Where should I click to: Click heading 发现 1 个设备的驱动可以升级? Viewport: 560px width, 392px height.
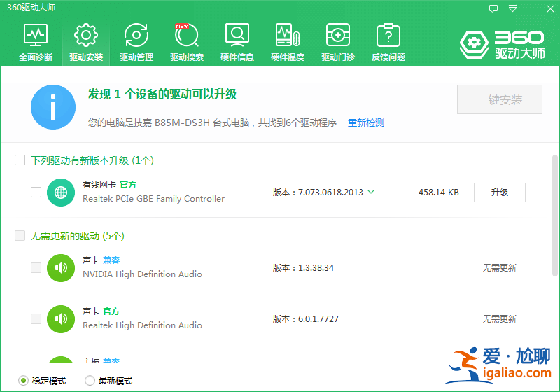click(x=162, y=94)
